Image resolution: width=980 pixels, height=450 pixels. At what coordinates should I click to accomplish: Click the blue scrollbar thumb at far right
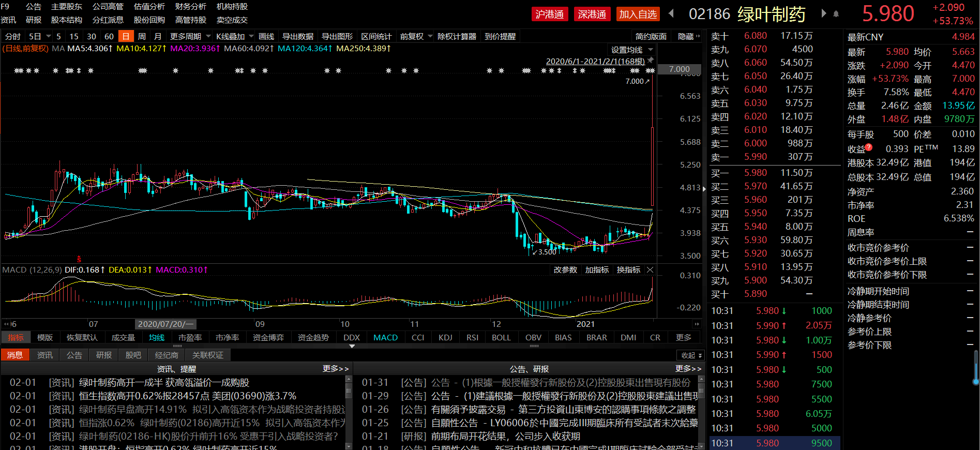point(976,368)
